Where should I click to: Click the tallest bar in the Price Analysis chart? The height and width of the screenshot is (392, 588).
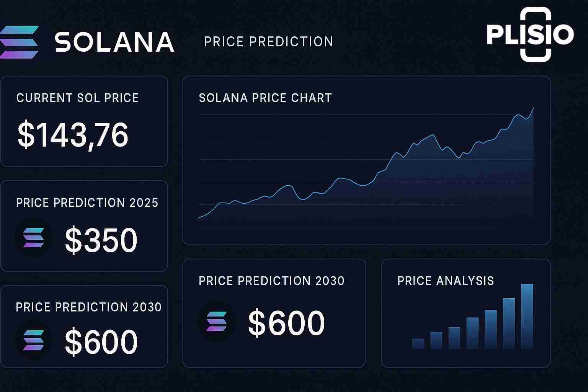pyautogui.click(x=527, y=316)
